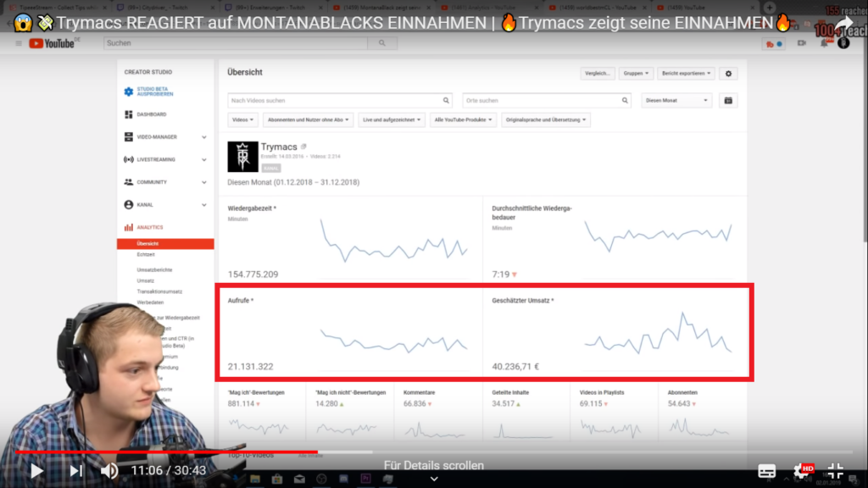Click the Analytics bar chart icon
The height and width of the screenshot is (488, 868).
pyautogui.click(x=129, y=227)
